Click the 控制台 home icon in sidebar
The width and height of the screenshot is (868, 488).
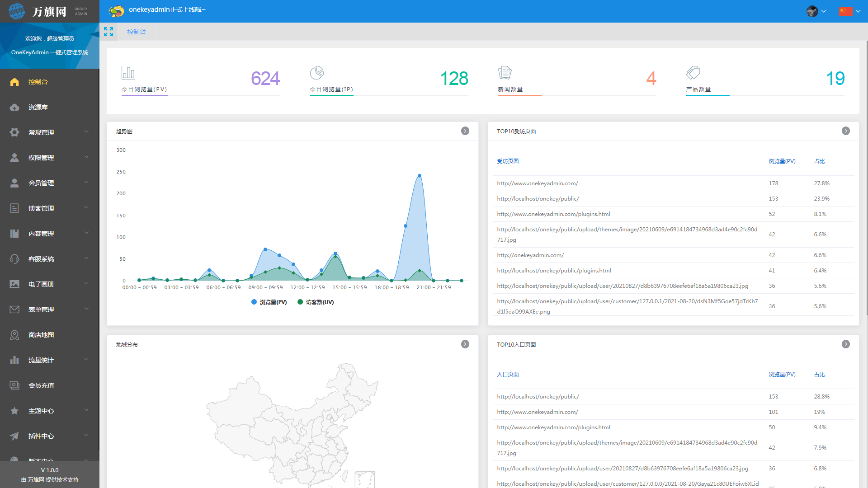point(14,82)
